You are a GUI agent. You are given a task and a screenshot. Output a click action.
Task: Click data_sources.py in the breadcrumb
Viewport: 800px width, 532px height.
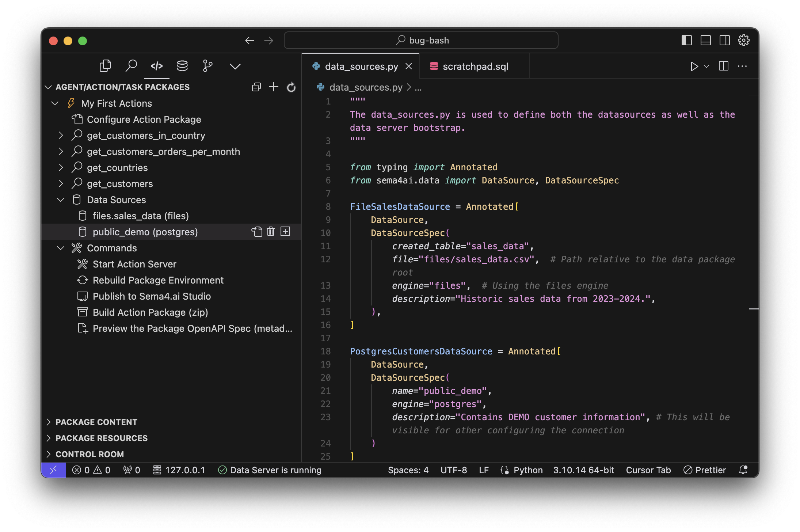pyautogui.click(x=366, y=87)
